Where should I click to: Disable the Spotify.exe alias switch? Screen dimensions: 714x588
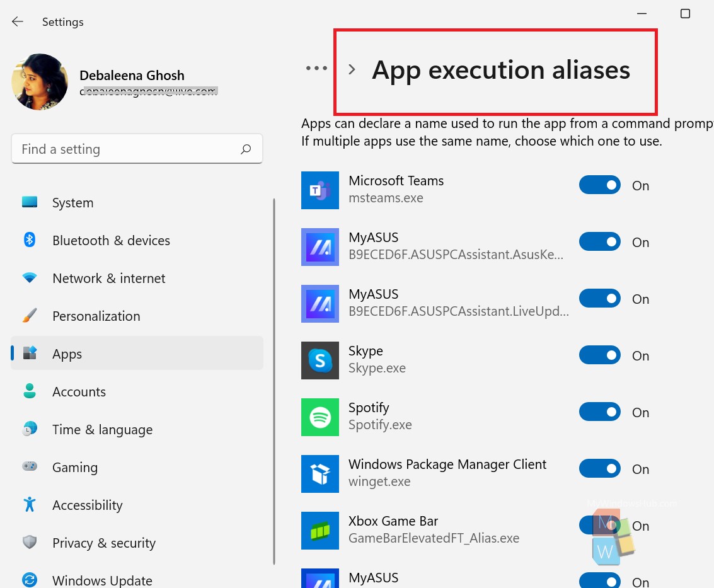click(600, 412)
